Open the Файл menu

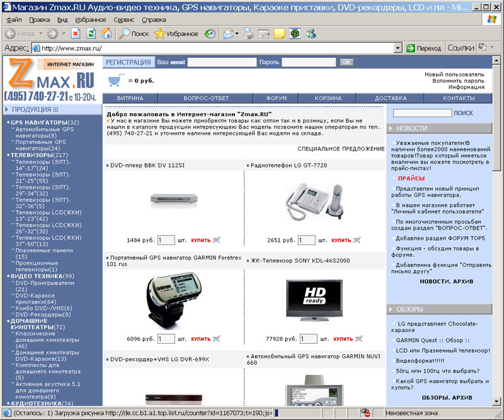click(14, 20)
